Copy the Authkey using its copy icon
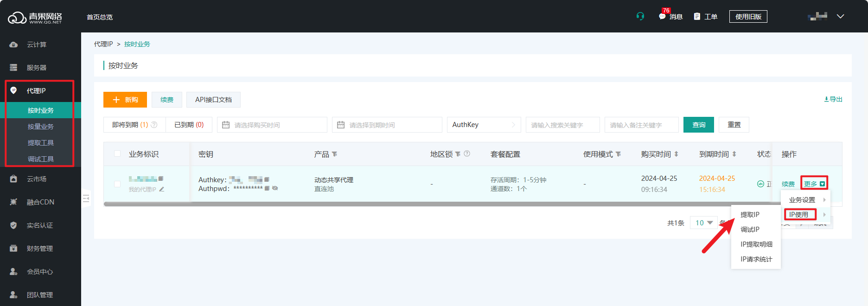This screenshot has width=868, height=306. pyautogui.click(x=267, y=179)
